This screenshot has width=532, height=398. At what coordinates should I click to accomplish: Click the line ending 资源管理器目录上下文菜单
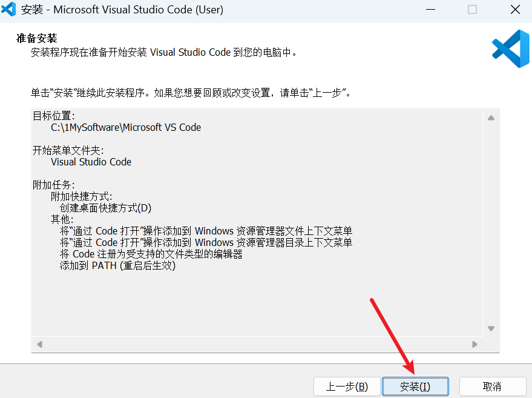click(206, 242)
